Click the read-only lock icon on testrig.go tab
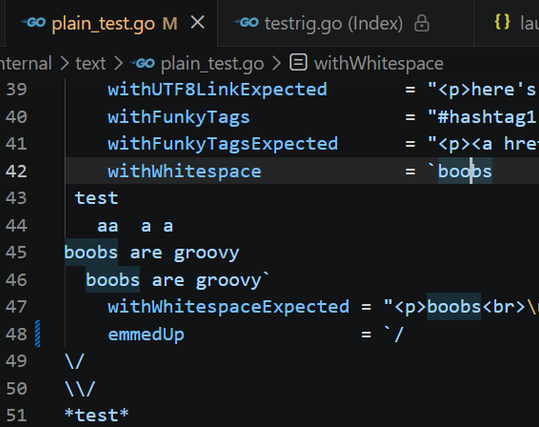Viewport: 539px width, 427px height. [421, 23]
